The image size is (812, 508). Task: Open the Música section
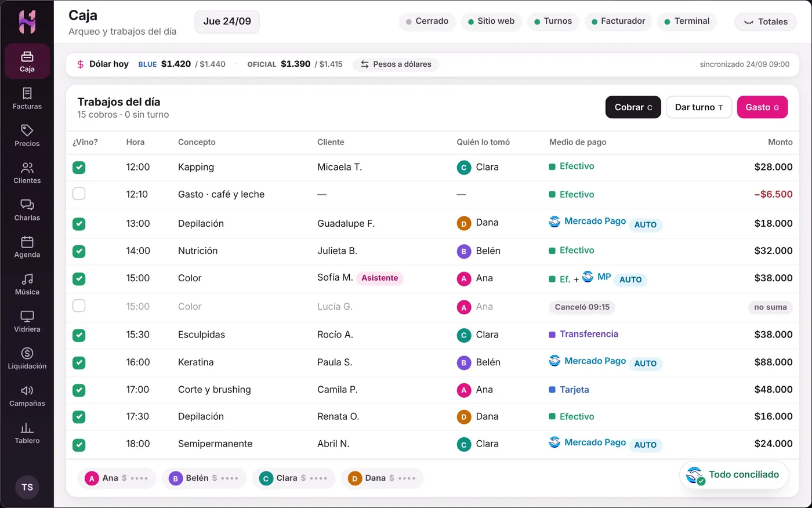coord(27,284)
